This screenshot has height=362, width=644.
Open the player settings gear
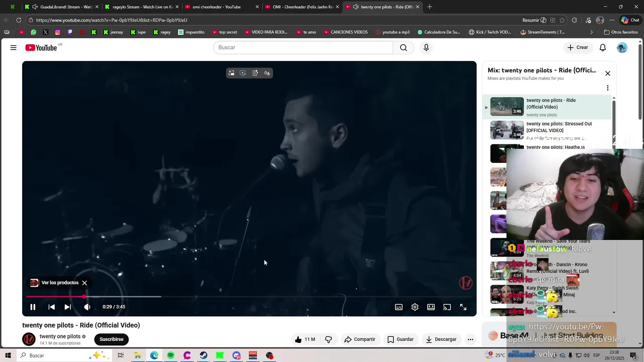tap(415, 307)
